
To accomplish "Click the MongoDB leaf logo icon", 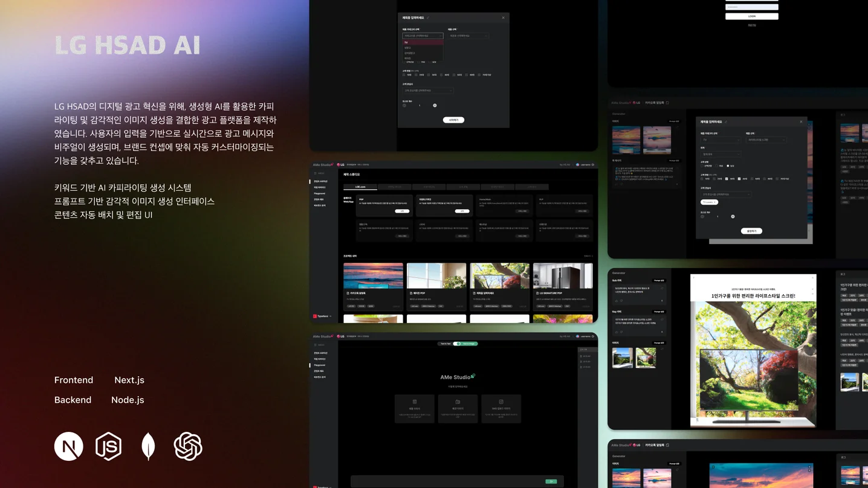I will [x=148, y=446].
